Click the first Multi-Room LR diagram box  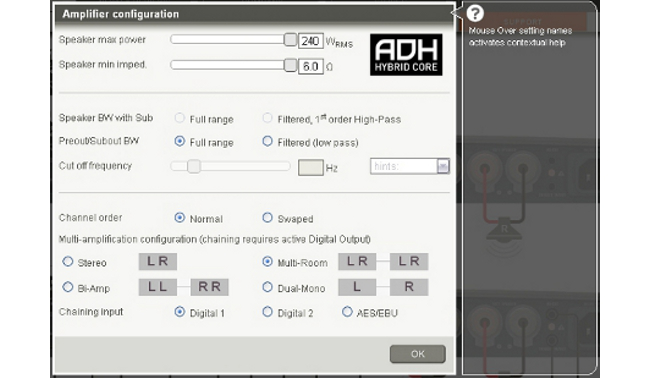[357, 262]
